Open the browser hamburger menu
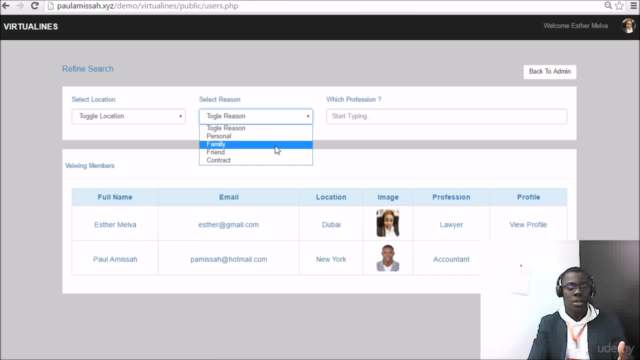This screenshot has width=640, height=360. click(x=633, y=5)
